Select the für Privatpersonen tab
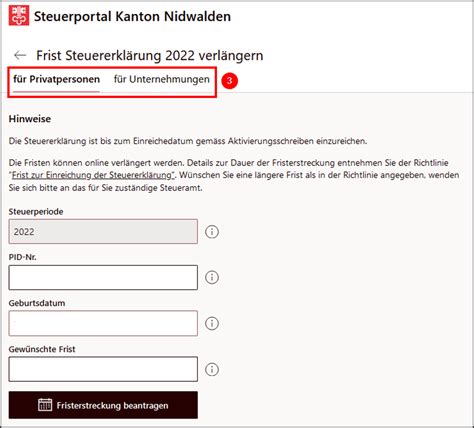This screenshot has height=428, width=474. click(56, 80)
